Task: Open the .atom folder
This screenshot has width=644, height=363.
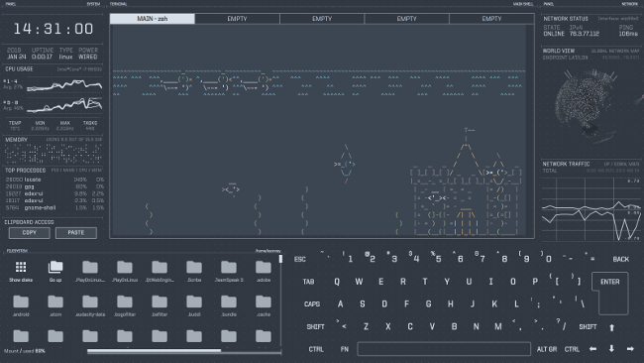Action: click(55, 302)
